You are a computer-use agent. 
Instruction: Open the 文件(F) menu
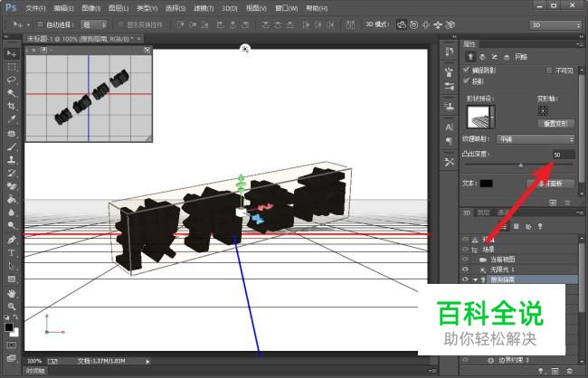(35, 8)
